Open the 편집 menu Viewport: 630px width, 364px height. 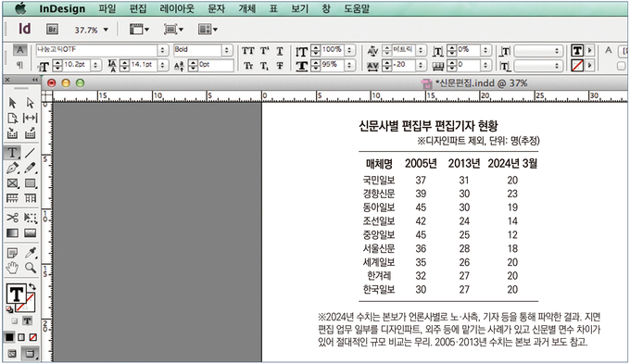(138, 8)
